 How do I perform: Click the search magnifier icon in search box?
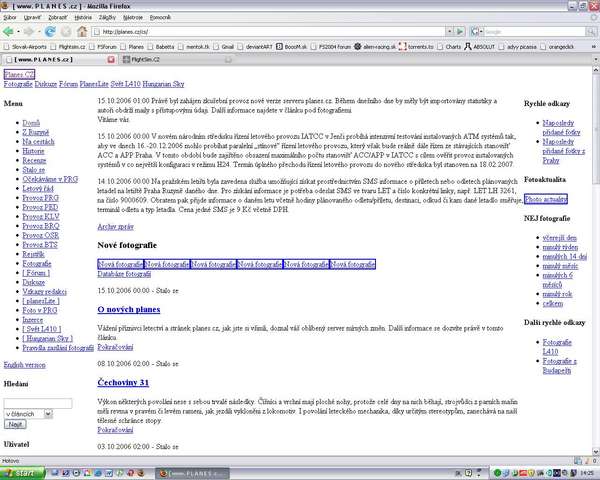591,32
